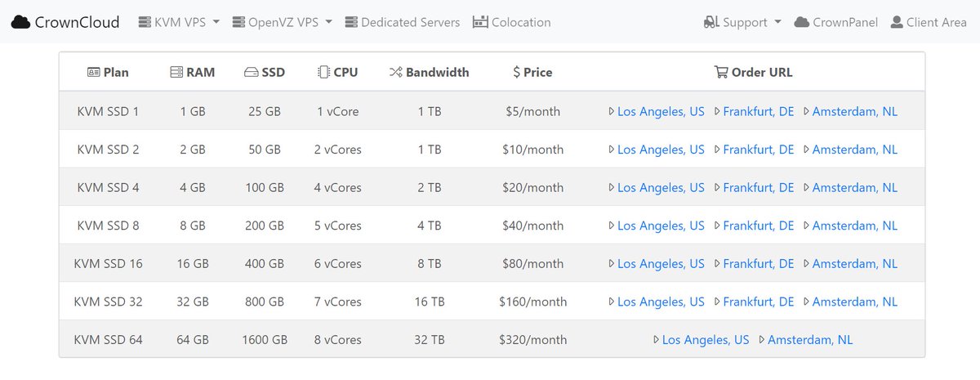Order KVM SSD 1 in Amsterdam, NL
Image resolution: width=980 pixels, height=380 pixels.
[855, 111]
